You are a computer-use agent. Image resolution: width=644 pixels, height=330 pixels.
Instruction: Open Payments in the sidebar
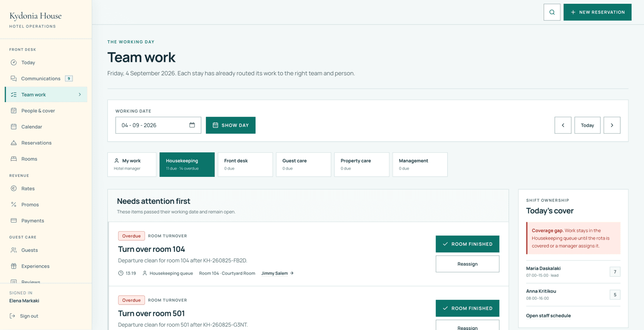46,221
